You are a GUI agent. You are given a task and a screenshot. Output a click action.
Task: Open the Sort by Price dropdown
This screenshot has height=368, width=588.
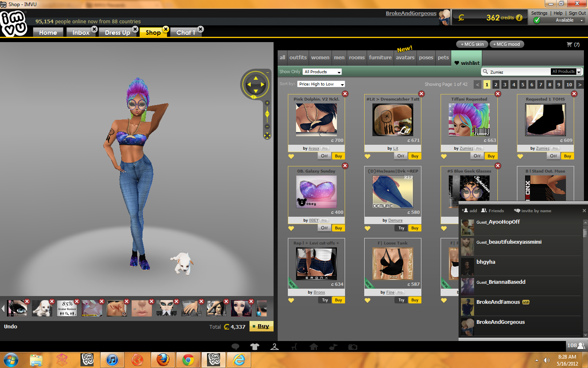click(x=321, y=84)
